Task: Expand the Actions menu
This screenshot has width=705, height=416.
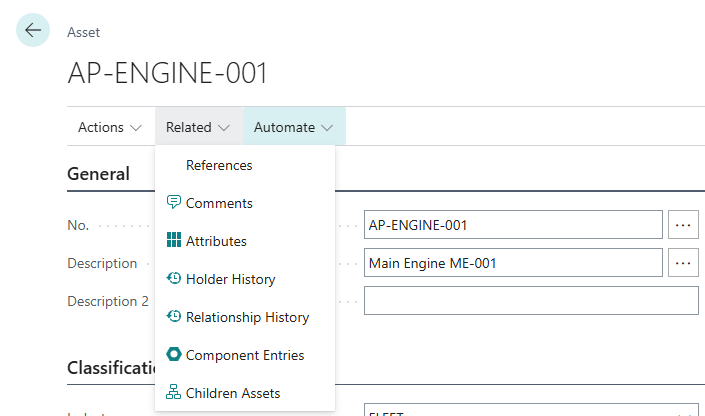Action: coord(110,127)
